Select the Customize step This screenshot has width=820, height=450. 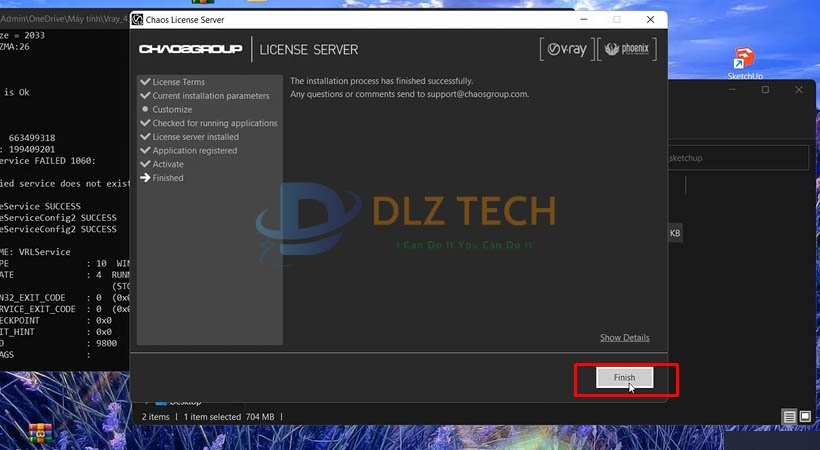(x=172, y=110)
